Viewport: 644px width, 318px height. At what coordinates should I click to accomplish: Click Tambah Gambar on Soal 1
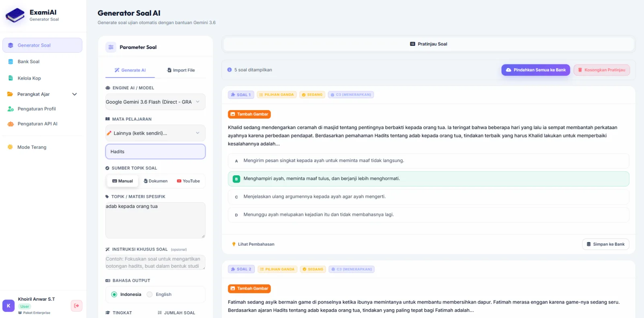pyautogui.click(x=249, y=114)
